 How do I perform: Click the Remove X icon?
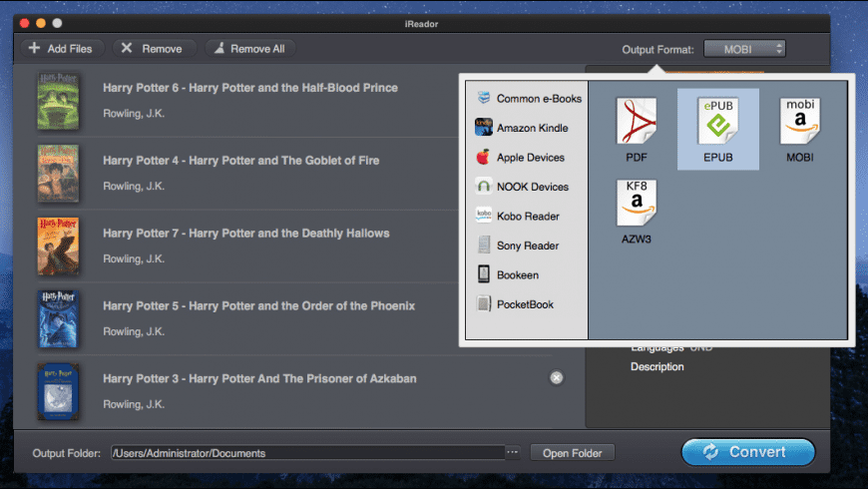click(127, 48)
